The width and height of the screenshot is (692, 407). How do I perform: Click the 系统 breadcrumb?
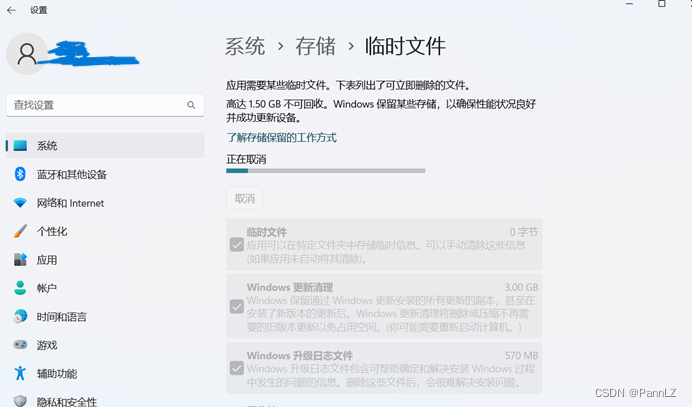(245, 46)
